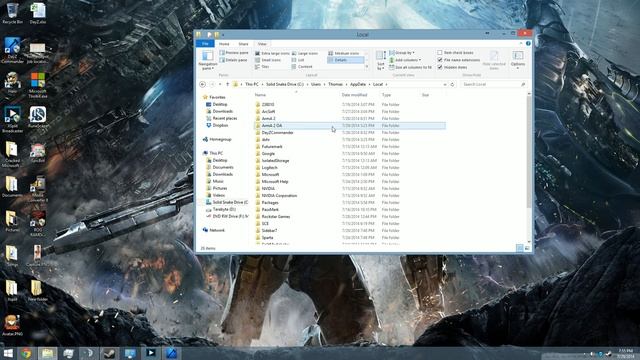Screen dimensions: 640x360
Task: Select Large icons layout
Action: [x=305, y=53]
